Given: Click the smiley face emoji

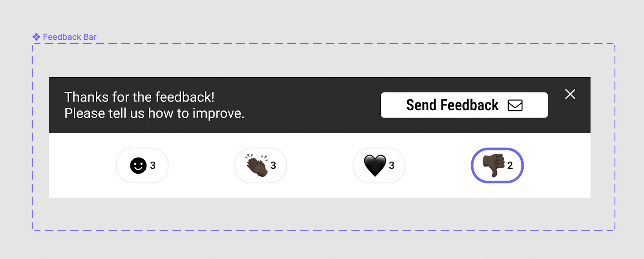Looking at the screenshot, I should point(138,165).
